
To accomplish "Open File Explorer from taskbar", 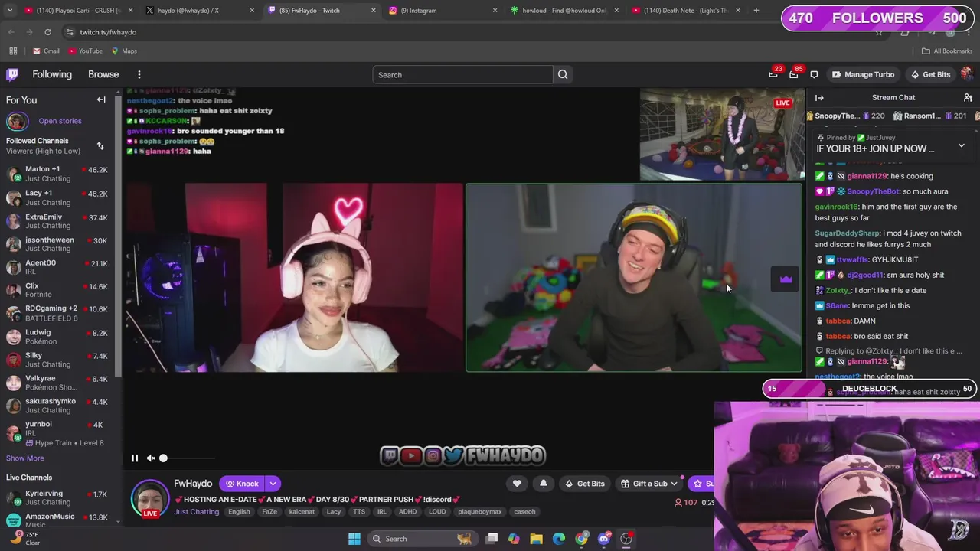I will (x=536, y=539).
